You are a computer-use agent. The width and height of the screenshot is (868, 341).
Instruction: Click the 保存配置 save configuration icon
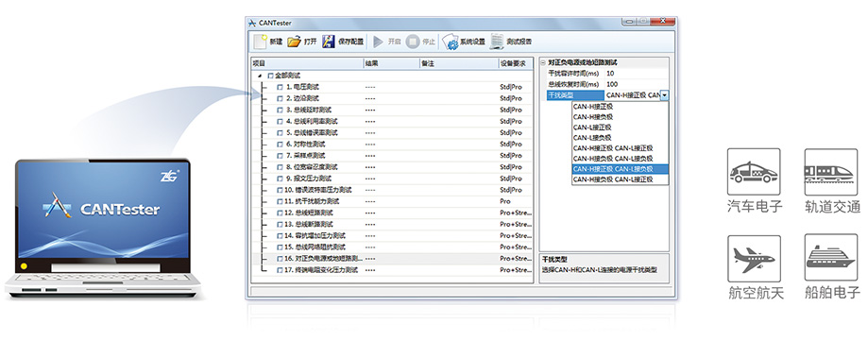click(329, 42)
